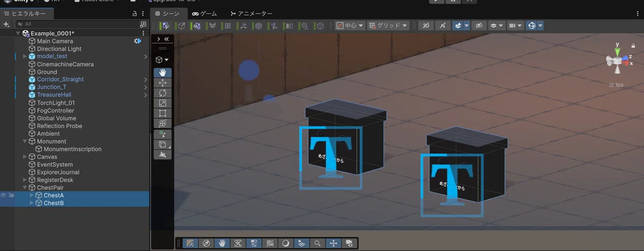Click the crescent shading icon in bottom bar
The height and width of the screenshot is (251, 644).
[x=286, y=243]
